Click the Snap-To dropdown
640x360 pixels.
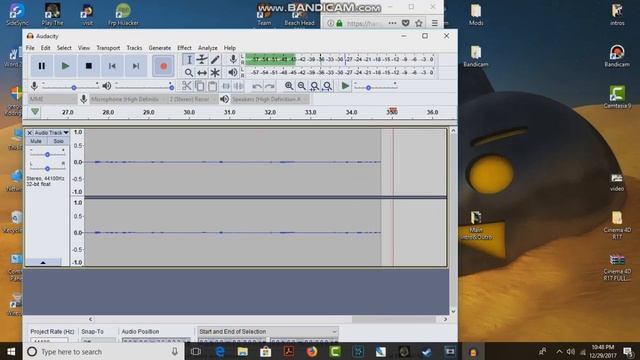click(x=98, y=340)
